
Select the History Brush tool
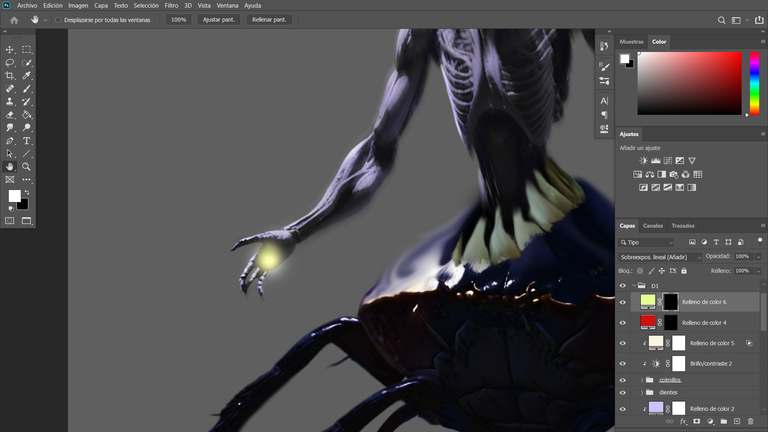click(26, 101)
